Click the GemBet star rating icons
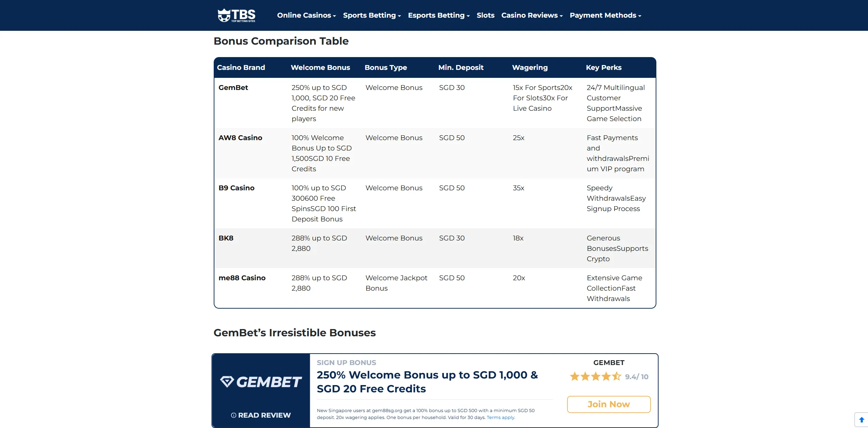The image size is (868, 428). (x=595, y=376)
